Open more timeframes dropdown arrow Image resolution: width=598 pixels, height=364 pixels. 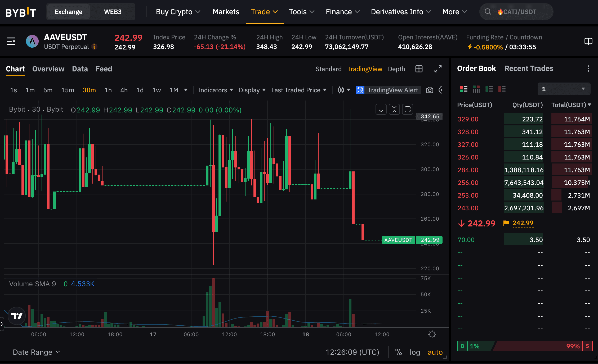(x=186, y=90)
